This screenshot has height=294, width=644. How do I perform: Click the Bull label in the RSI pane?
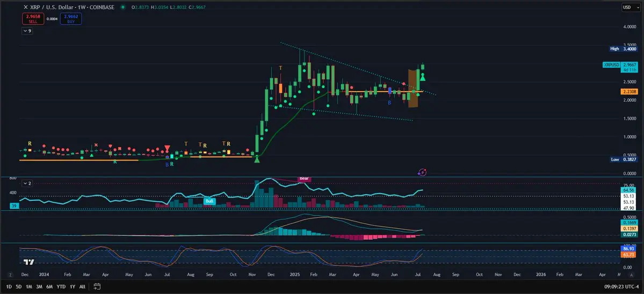click(x=209, y=201)
